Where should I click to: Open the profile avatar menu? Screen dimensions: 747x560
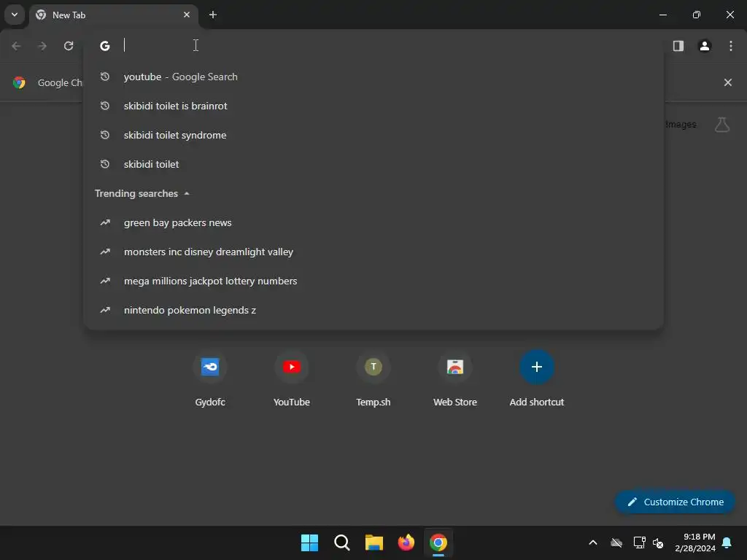click(705, 46)
